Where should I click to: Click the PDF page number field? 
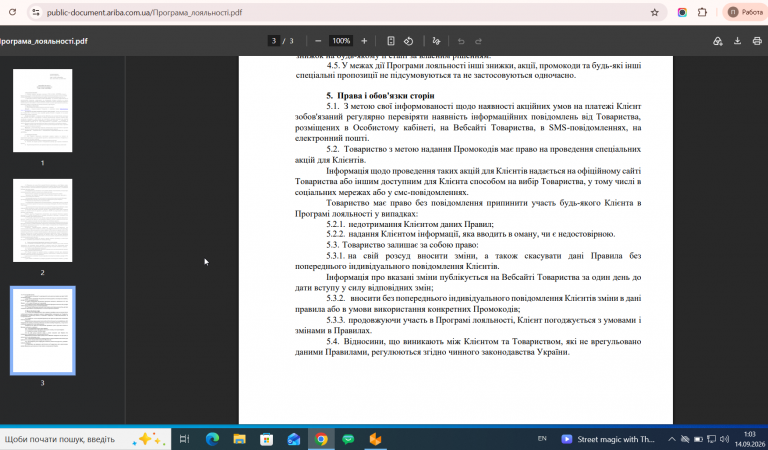pyautogui.click(x=274, y=41)
